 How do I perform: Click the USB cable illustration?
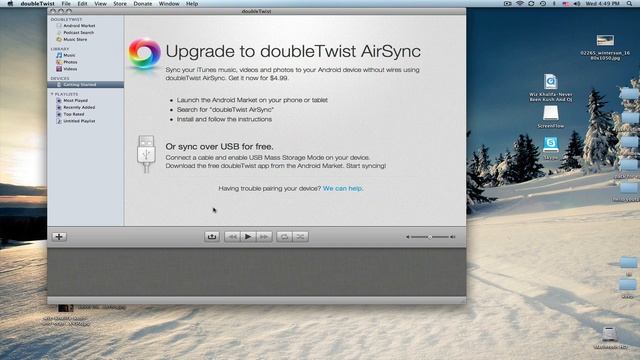click(x=146, y=154)
